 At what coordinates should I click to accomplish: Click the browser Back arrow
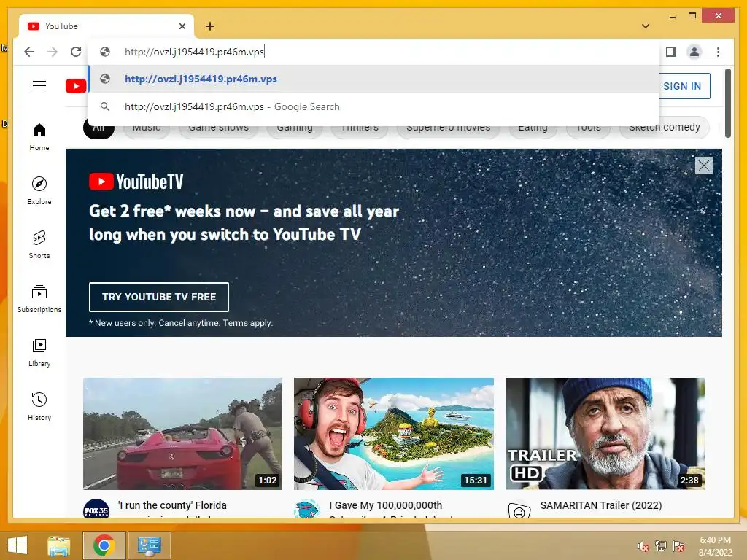coord(29,52)
